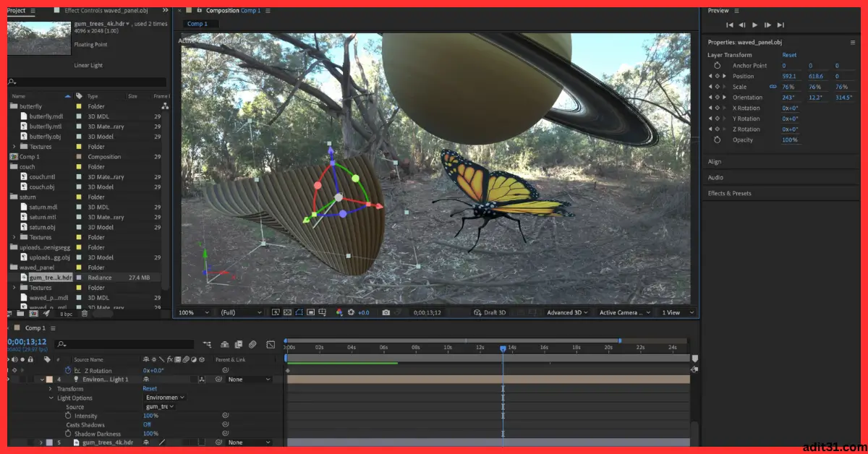Open the Advanced 3D renderer dropdown
Viewport: 868px width, 454px height.
tap(568, 312)
